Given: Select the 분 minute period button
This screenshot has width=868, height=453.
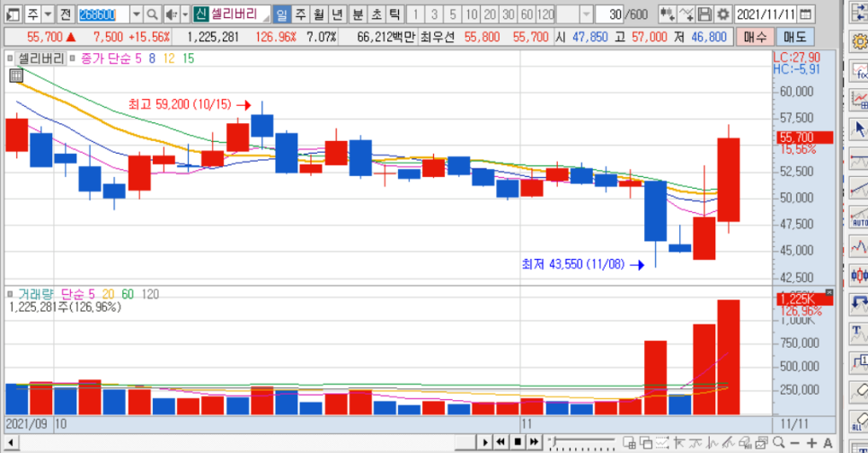Looking at the screenshot, I should pos(359,14).
